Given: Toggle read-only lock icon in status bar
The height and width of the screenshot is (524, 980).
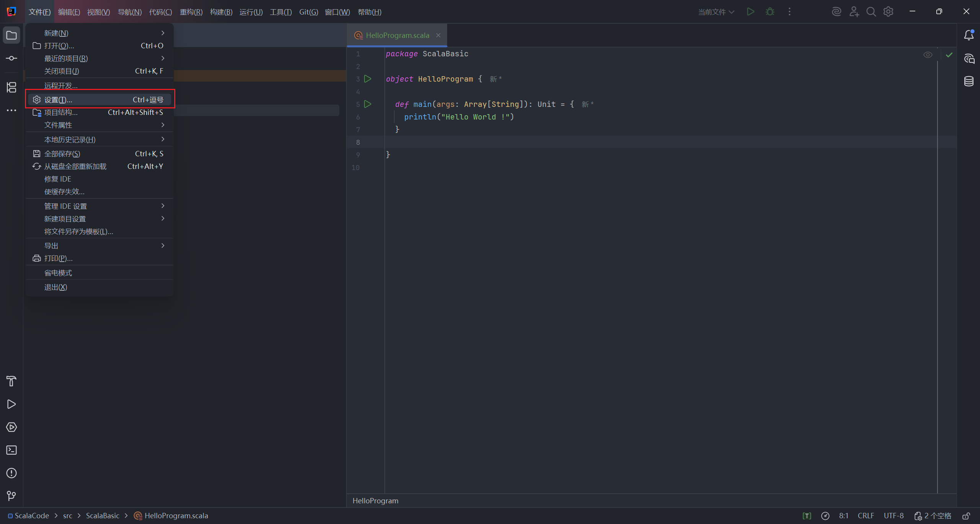Looking at the screenshot, I should [966, 516].
